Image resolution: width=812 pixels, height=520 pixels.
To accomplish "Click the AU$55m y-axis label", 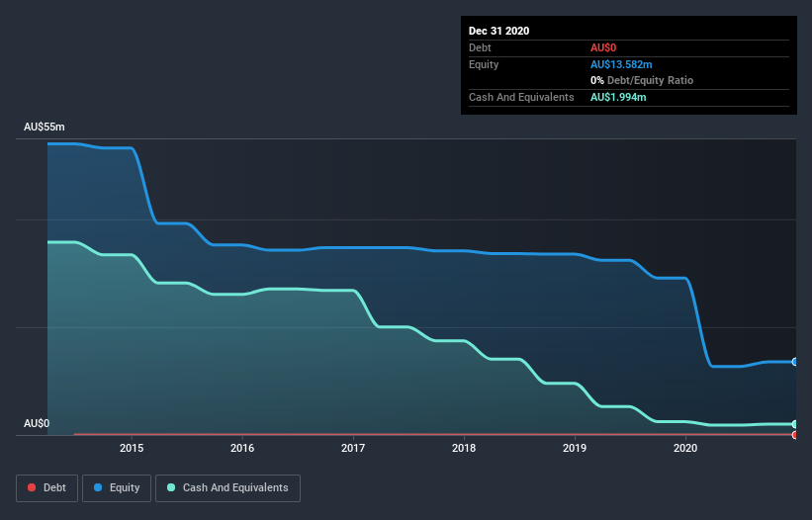I will point(45,127).
